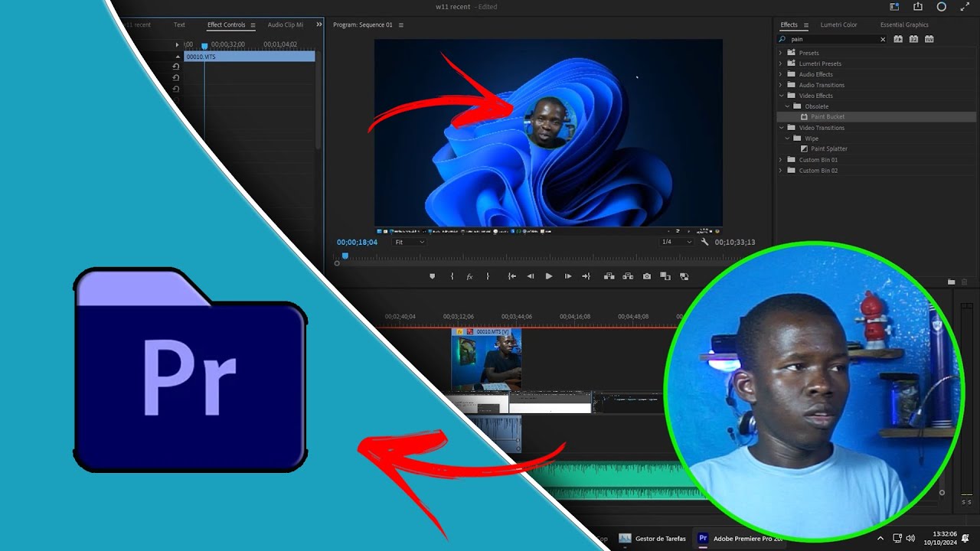This screenshot has width=980, height=551.
Task: Click the effects search field containing 'pain'
Action: [833, 39]
